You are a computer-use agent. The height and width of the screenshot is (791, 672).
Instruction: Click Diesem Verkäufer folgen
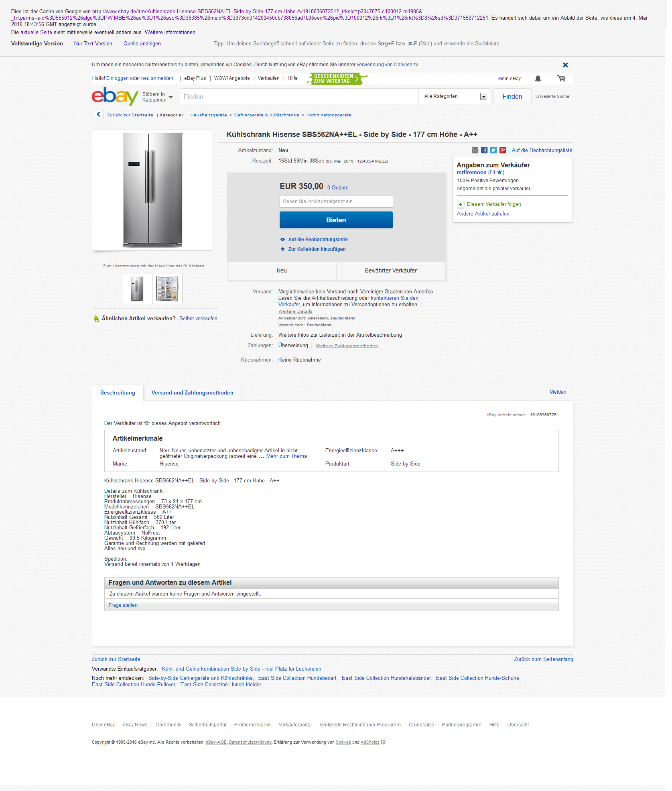[494, 204]
